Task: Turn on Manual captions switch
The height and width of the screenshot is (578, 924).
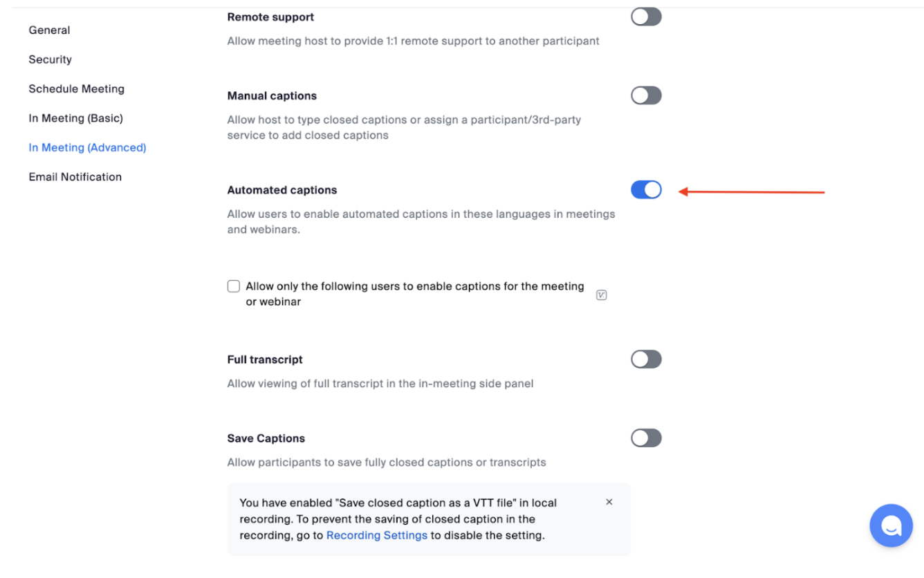Action: (646, 95)
